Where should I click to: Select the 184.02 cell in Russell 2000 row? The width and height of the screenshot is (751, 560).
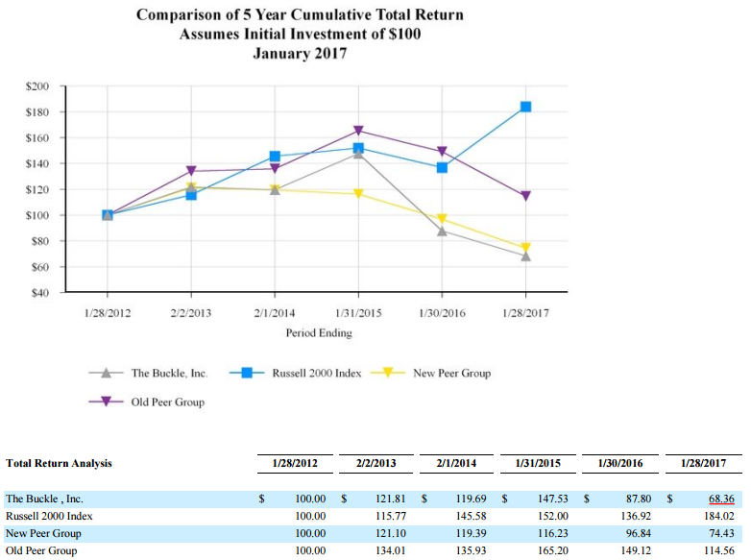pyautogui.click(x=718, y=517)
